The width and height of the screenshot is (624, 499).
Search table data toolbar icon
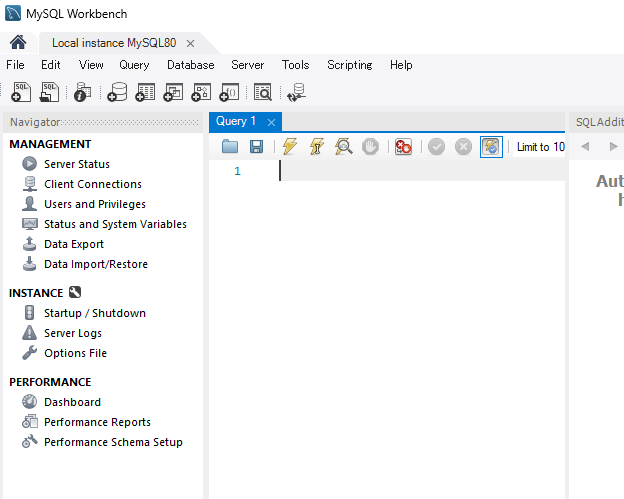[263, 92]
